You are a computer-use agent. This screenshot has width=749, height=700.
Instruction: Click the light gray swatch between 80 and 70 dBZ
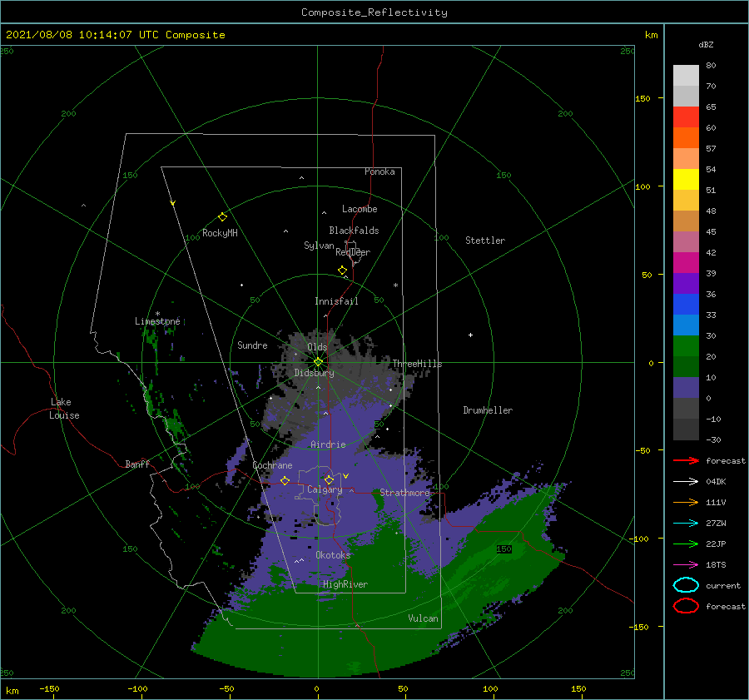pyautogui.click(x=686, y=75)
